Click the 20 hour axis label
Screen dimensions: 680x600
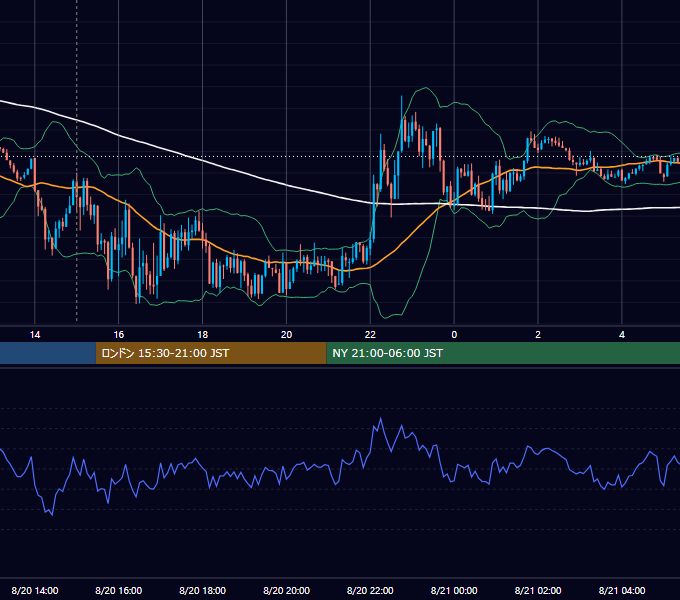[286, 335]
